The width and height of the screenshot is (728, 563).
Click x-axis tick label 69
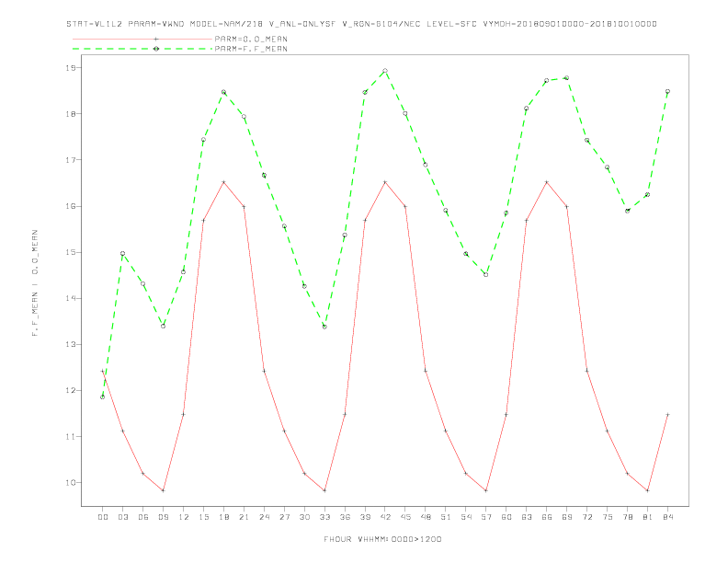coord(567,517)
